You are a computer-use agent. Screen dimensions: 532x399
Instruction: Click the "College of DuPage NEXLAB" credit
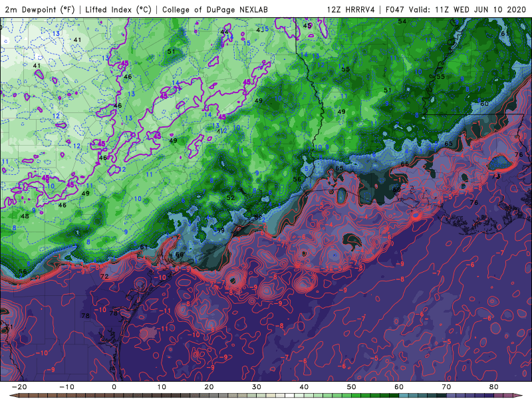(x=215, y=9)
